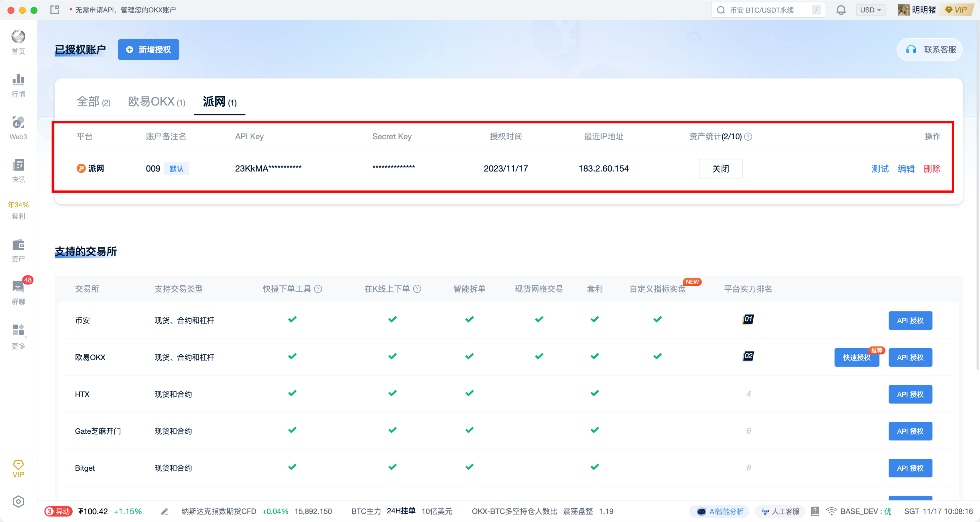Viewport: 980px width, 522px height.
Task: Click the wifi network status icon
Action: pyautogui.click(x=831, y=511)
